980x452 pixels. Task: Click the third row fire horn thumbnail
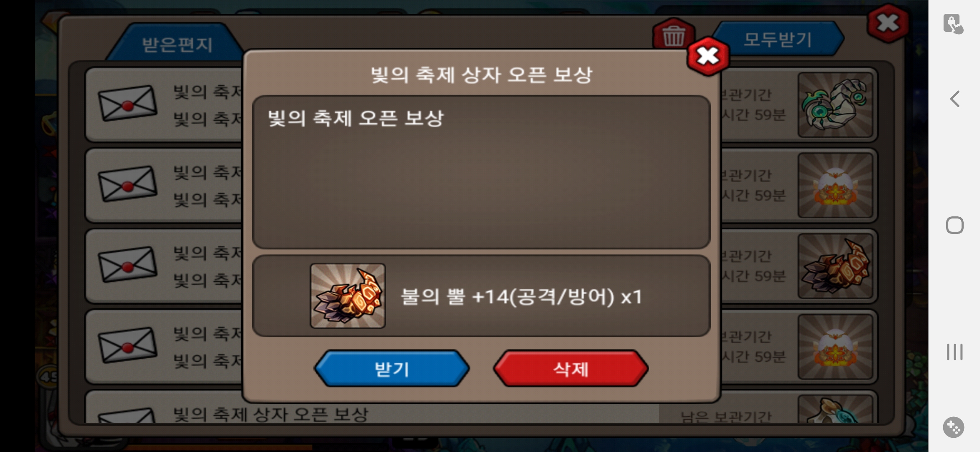click(835, 266)
